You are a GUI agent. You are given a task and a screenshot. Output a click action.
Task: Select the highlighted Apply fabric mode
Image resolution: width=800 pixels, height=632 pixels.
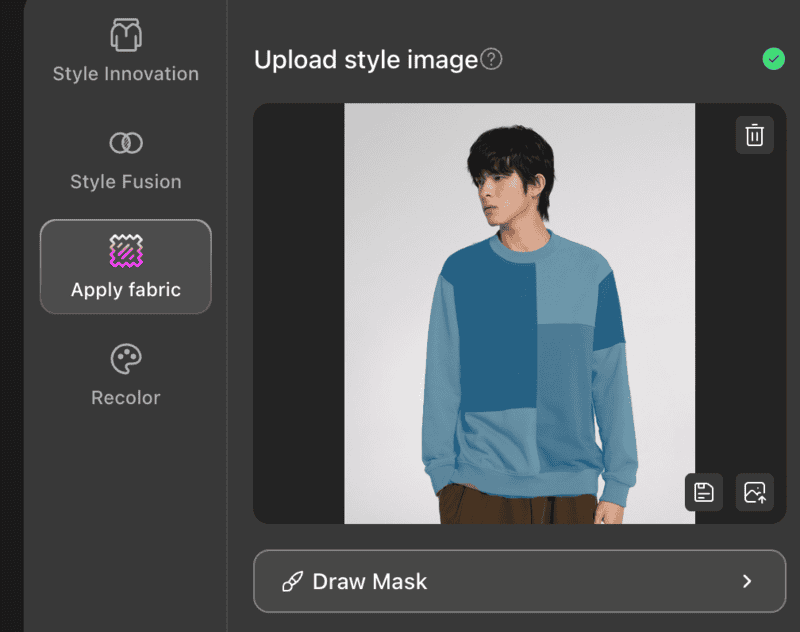pyautogui.click(x=125, y=266)
